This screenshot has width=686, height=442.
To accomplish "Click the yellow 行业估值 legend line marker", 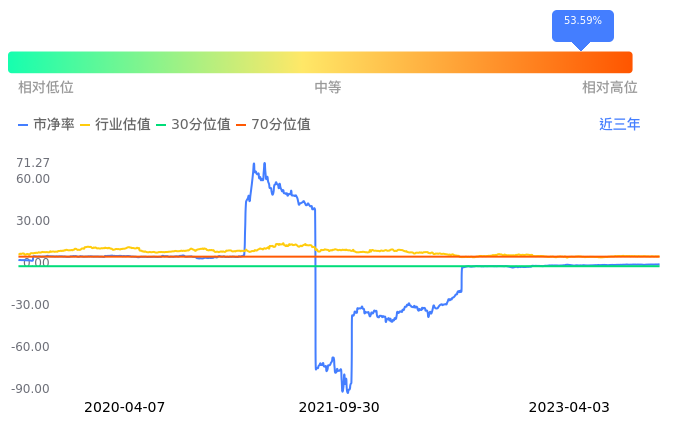I will tap(85, 125).
